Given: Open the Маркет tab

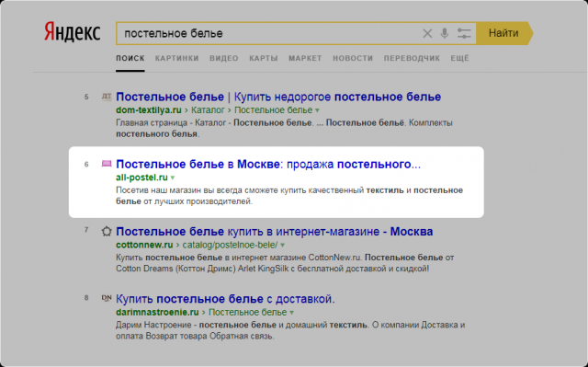Looking at the screenshot, I should 305,58.
